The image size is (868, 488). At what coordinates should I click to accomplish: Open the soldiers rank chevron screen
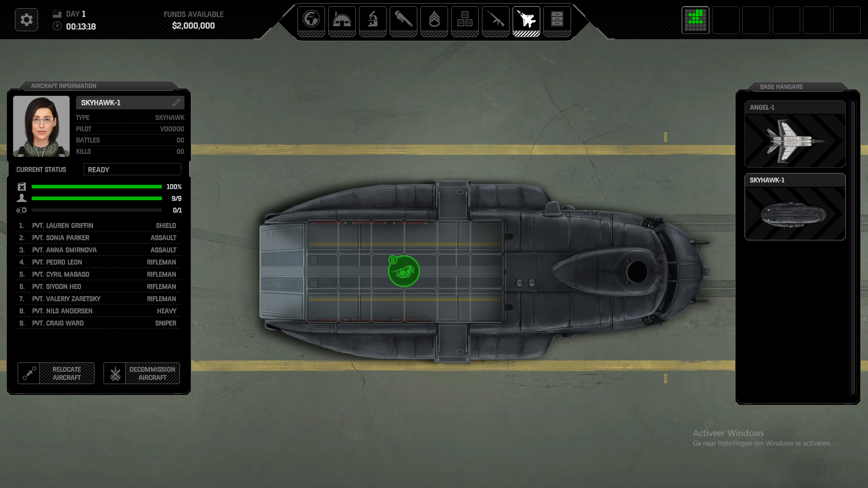(434, 20)
